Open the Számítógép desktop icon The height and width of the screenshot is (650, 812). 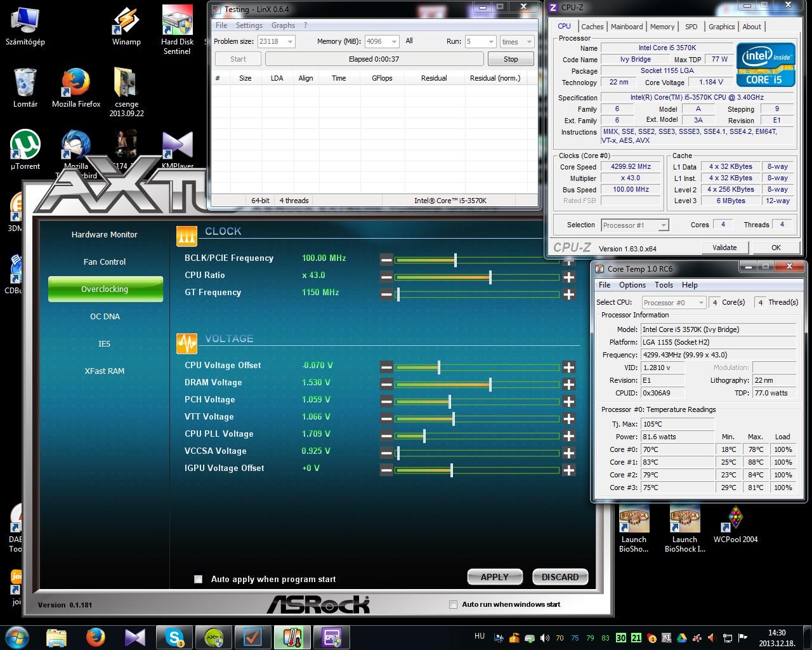pos(25,27)
